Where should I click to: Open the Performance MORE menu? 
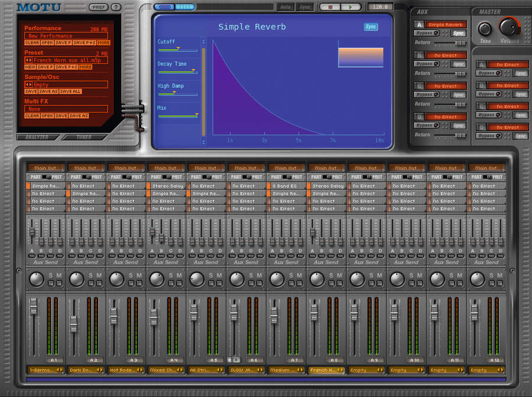[103, 43]
